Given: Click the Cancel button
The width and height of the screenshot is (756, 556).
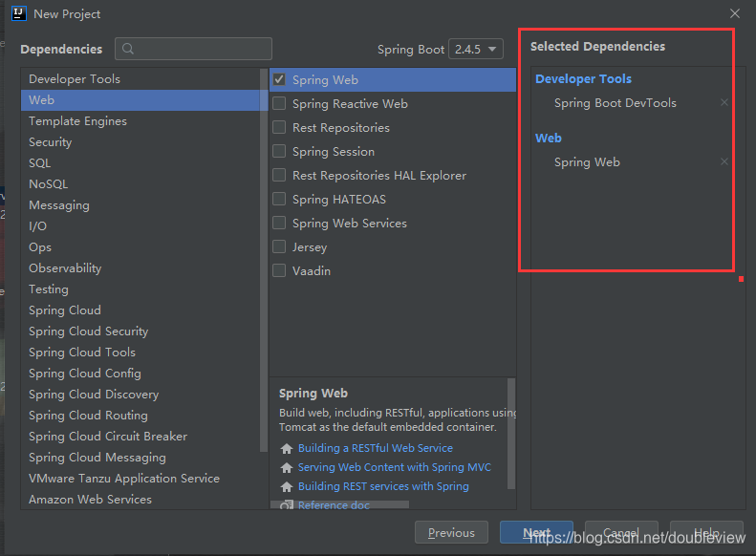Looking at the screenshot, I should (x=621, y=532).
